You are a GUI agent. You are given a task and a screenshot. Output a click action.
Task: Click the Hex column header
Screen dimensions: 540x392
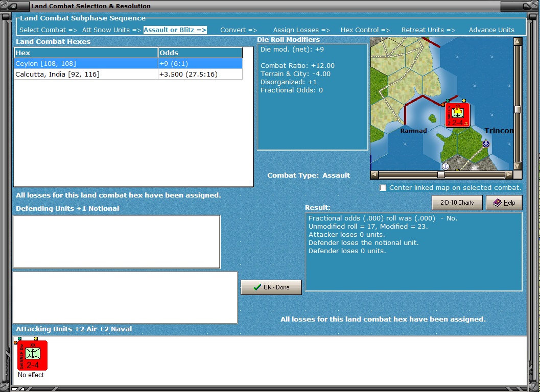(86, 53)
